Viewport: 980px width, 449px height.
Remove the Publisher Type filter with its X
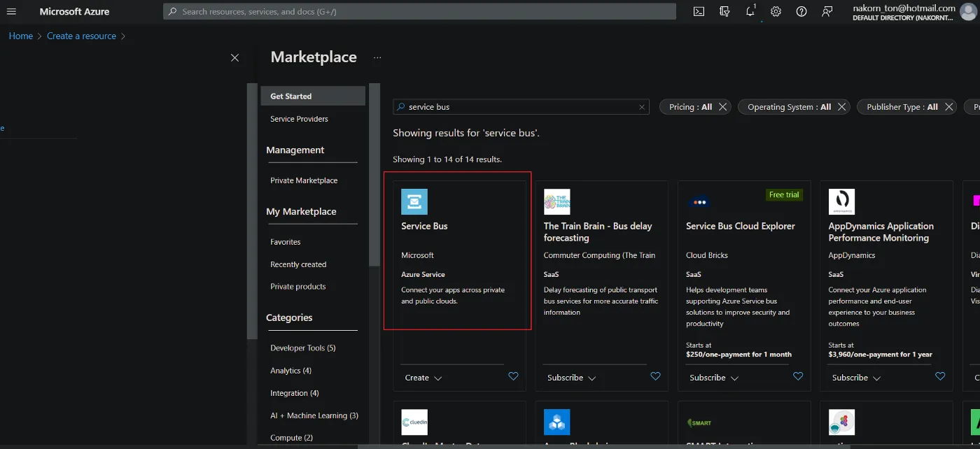pos(948,107)
